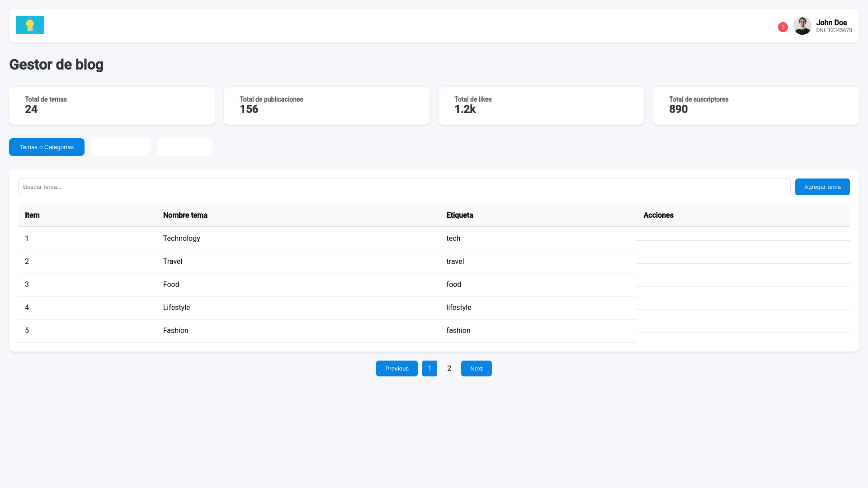Select the Technology topic row
The height and width of the screenshot is (488, 868).
click(x=181, y=239)
